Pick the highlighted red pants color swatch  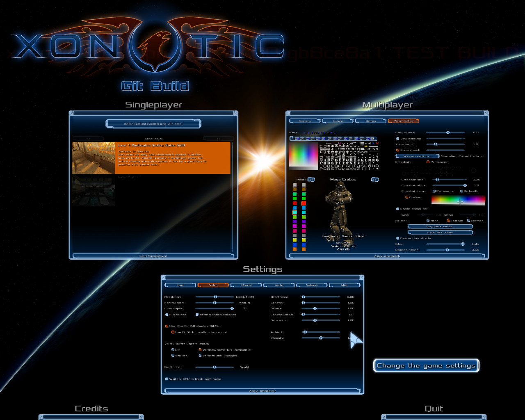pos(304,203)
